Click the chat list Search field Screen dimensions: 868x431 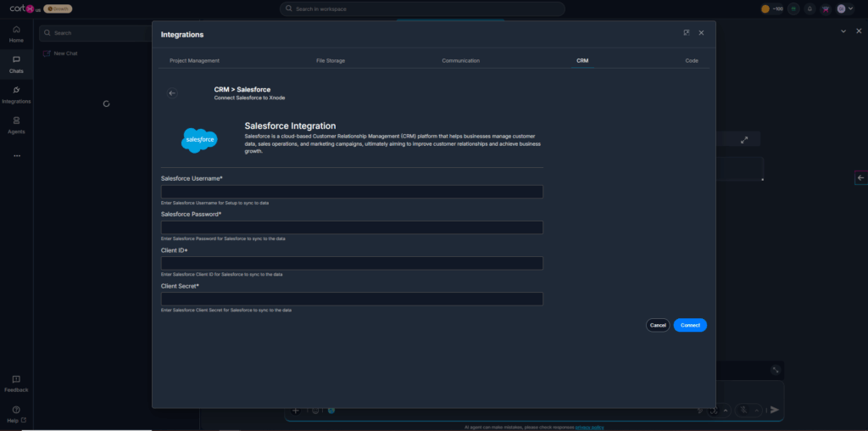click(95, 33)
